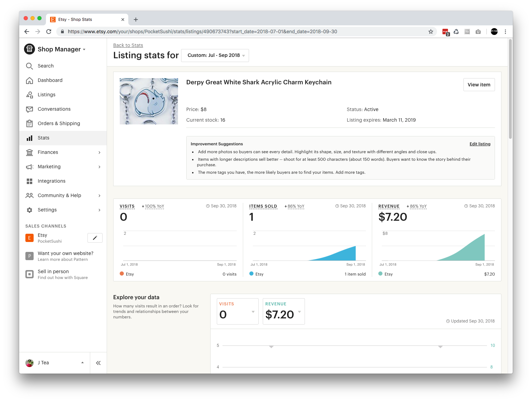Click the Edit listing link
Viewport: 532px width, 401px height.
coord(480,144)
